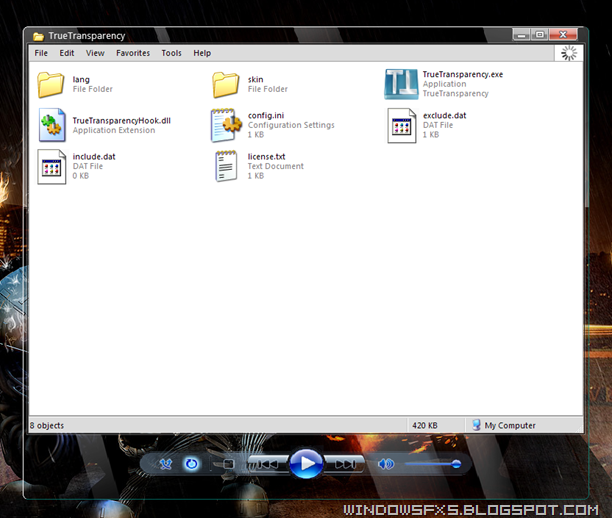Screen dimensions: 612x518
Task: Toggle shuffle in the media player
Action: (166, 464)
